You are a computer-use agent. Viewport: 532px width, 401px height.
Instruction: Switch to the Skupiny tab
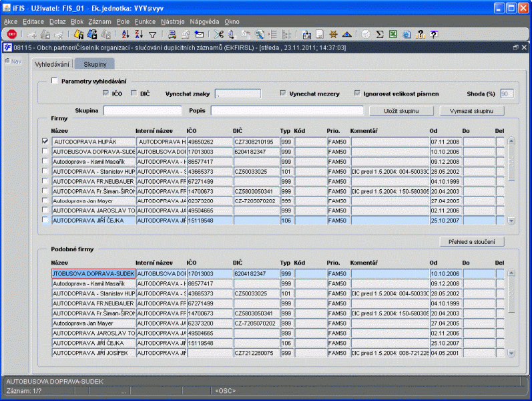tap(95, 64)
